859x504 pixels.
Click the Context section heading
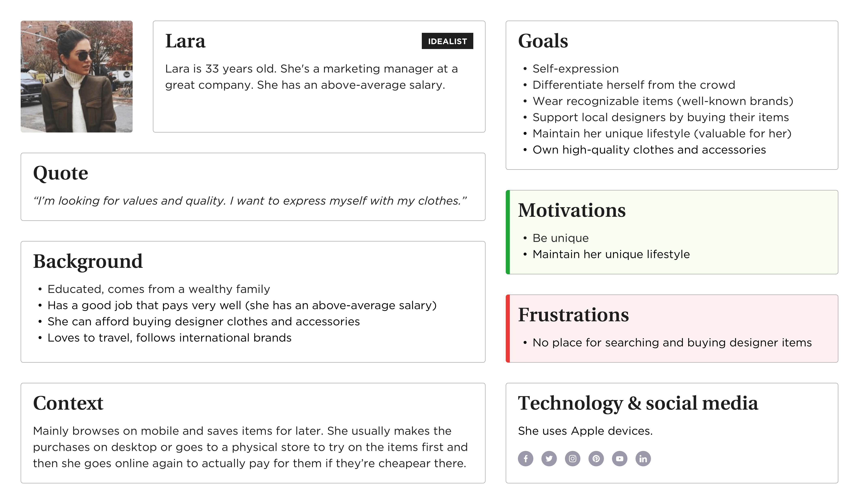[x=68, y=403]
